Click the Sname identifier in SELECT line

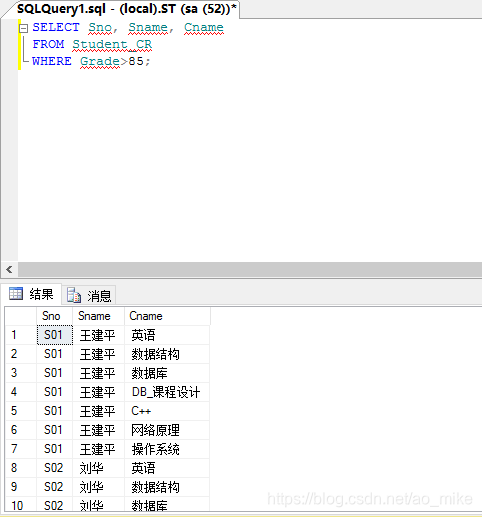click(148, 27)
